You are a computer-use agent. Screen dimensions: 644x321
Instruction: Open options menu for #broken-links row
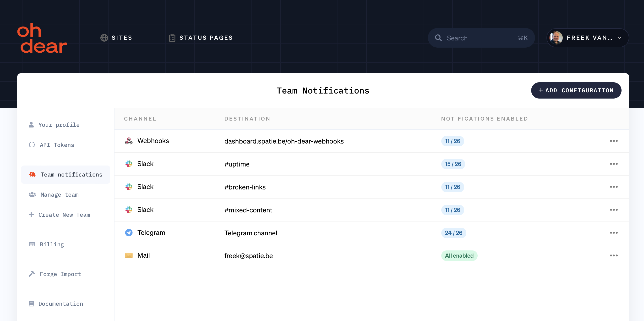[x=613, y=187]
